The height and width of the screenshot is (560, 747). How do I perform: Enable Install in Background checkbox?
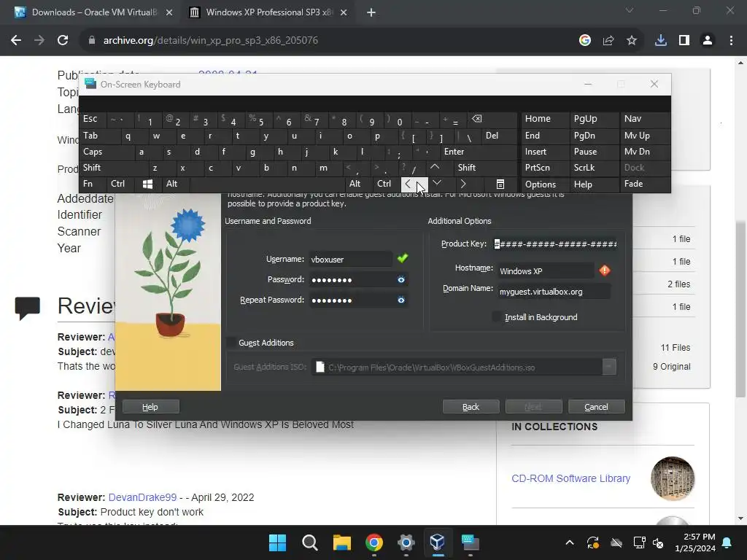(x=498, y=317)
